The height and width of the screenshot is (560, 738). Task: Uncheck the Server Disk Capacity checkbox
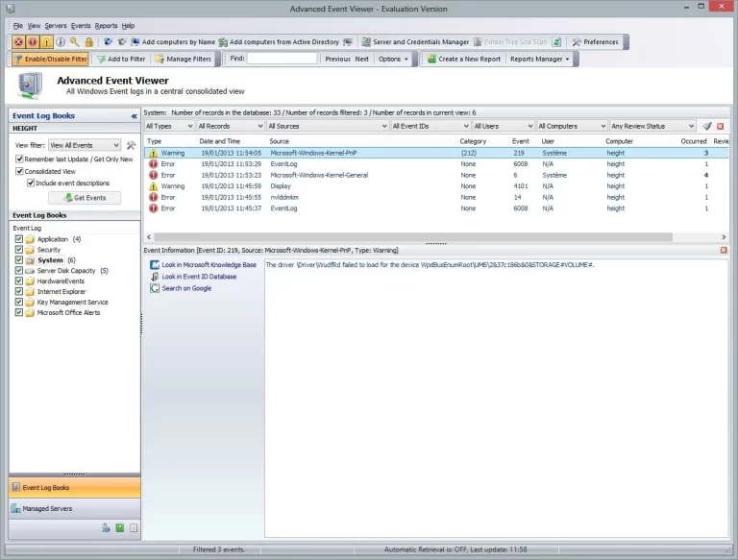[x=19, y=271]
